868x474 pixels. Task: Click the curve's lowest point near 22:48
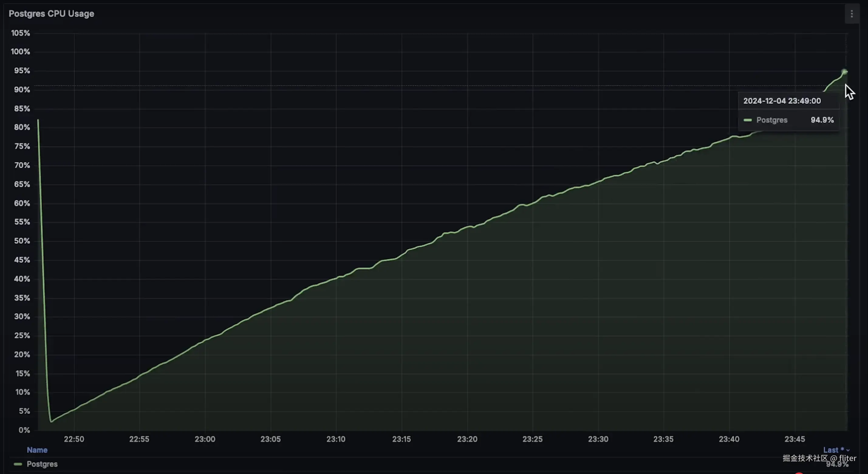coord(51,421)
